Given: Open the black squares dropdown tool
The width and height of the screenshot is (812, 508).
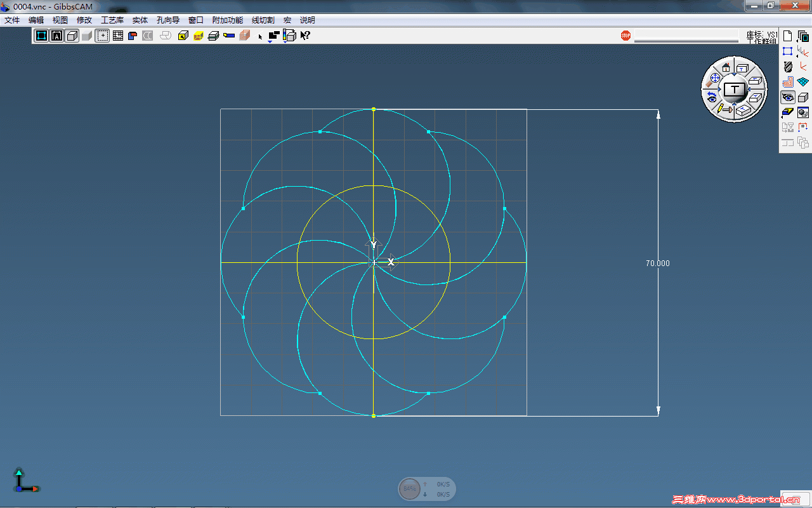Looking at the screenshot, I should click(x=273, y=36).
